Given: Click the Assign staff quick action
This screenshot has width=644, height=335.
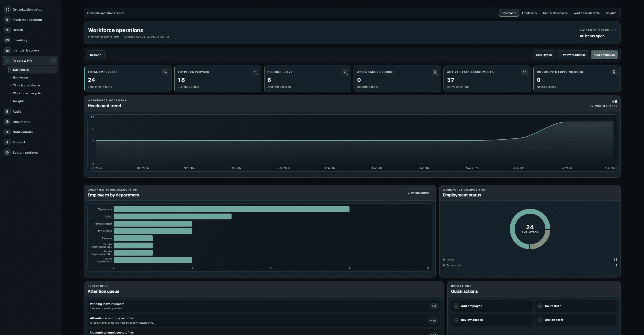Looking at the screenshot, I should click(576, 320).
